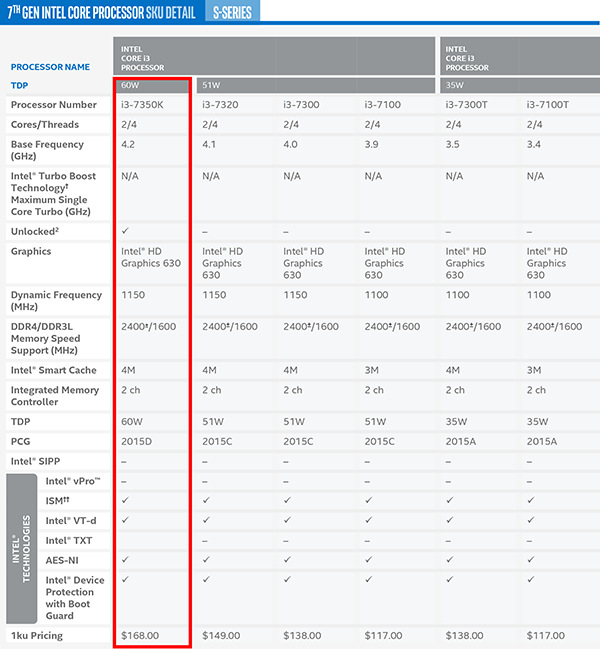Click the 2015D PCG value
This screenshot has width=600, height=649.
click(x=136, y=441)
